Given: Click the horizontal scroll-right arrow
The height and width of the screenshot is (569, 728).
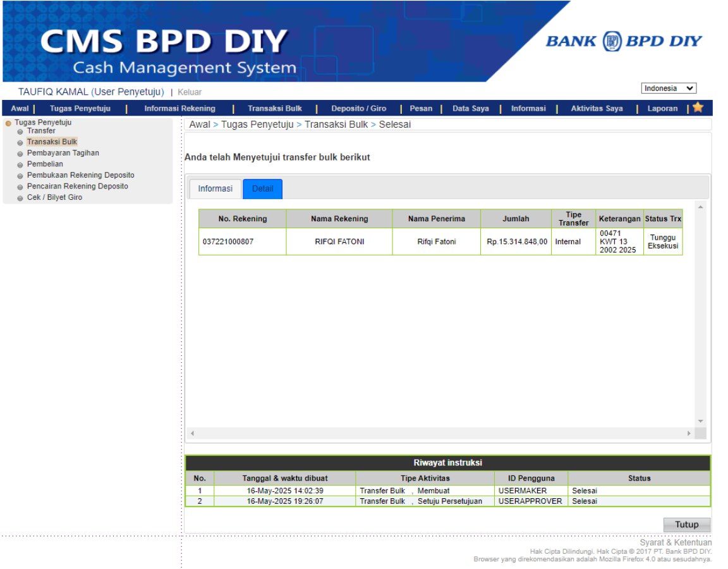Looking at the screenshot, I should [689, 433].
